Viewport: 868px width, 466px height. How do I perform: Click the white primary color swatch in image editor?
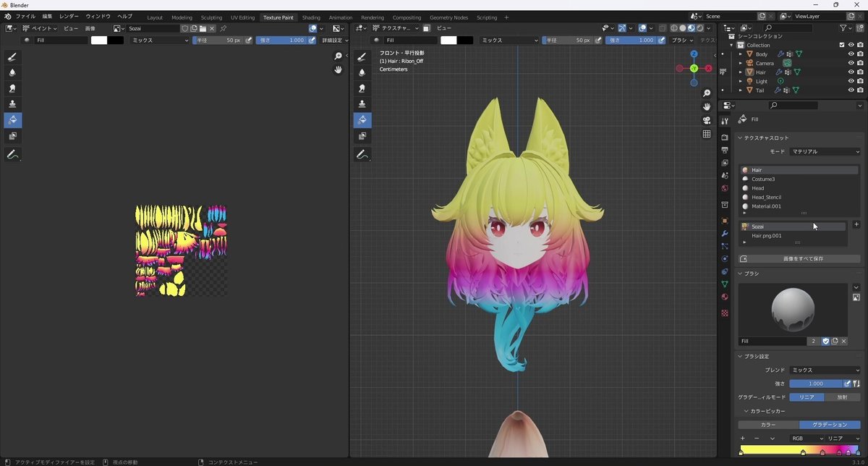(x=99, y=41)
